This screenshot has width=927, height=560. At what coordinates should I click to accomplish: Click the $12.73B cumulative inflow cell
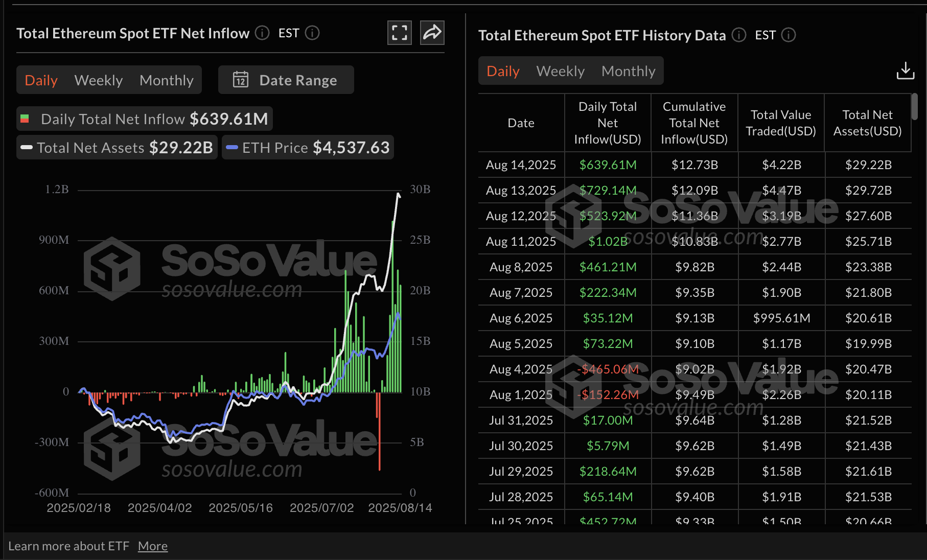pyautogui.click(x=695, y=165)
